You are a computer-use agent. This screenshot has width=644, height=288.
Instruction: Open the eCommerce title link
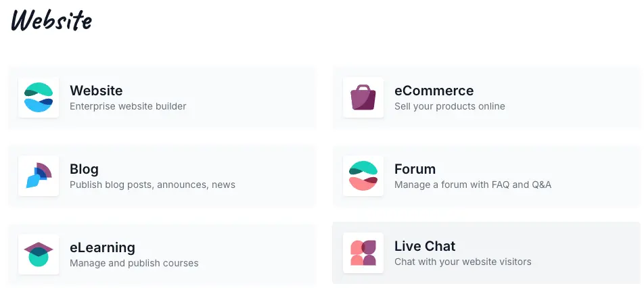click(x=434, y=91)
